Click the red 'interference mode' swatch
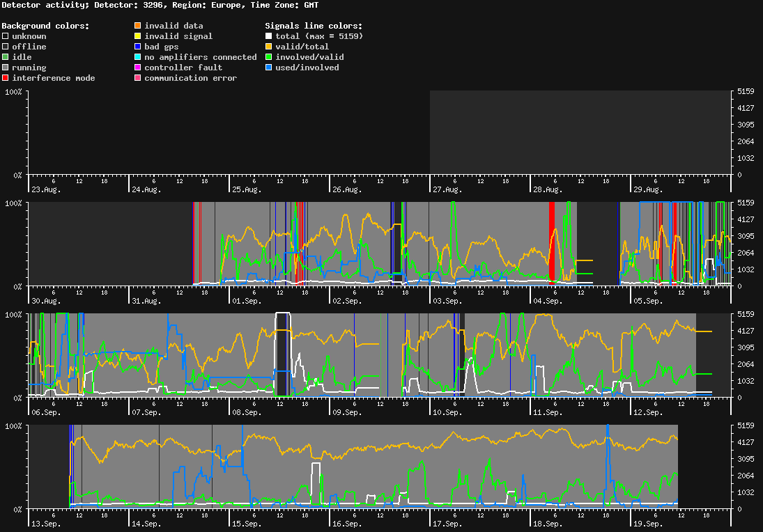The width and height of the screenshot is (763, 532). 6,78
